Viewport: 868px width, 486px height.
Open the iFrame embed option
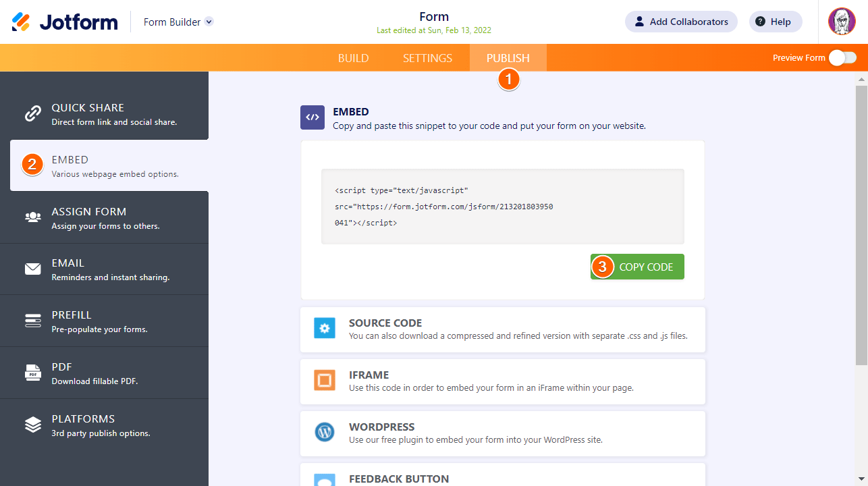[x=503, y=381]
